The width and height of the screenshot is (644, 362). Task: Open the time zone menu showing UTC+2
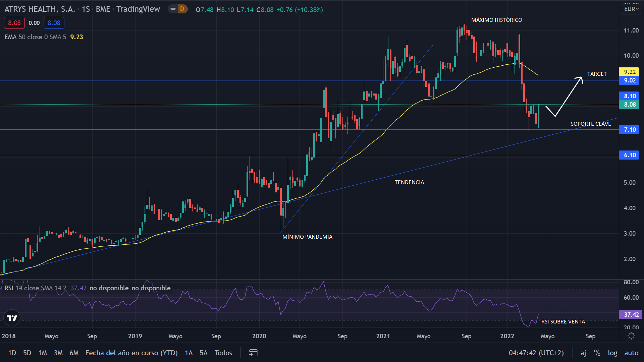click(x=536, y=353)
